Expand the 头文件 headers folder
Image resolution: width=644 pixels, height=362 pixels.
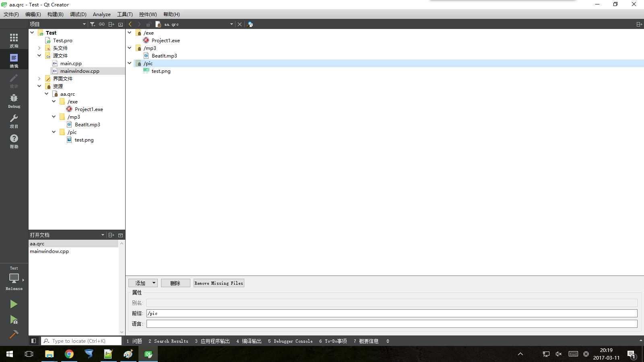pyautogui.click(x=39, y=48)
